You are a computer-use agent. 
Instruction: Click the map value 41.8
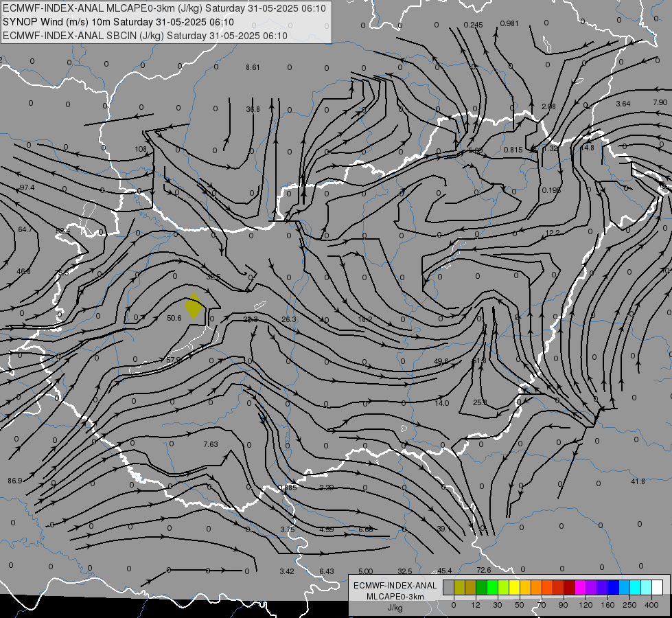[x=638, y=481]
